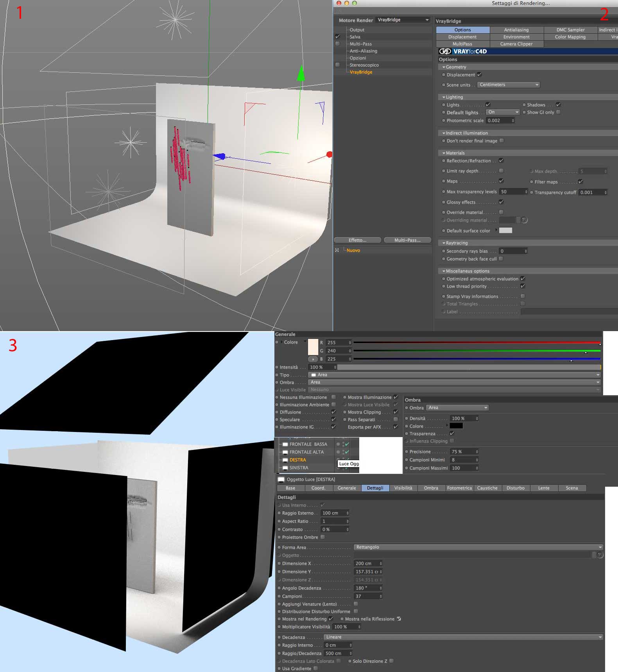Image resolution: width=618 pixels, height=672 pixels.
Task: Click the animation dot beside Photometric scale
Action: point(444,121)
